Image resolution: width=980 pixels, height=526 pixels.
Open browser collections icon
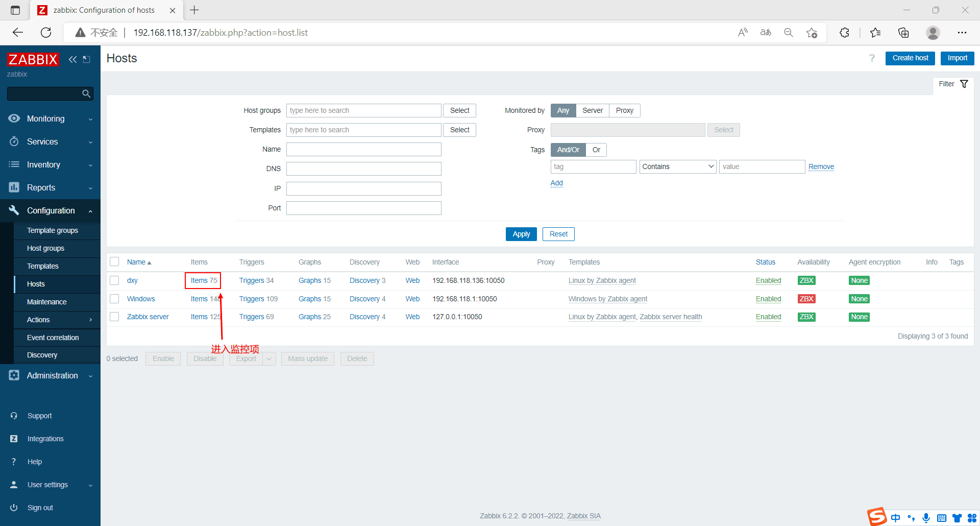(903, 33)
